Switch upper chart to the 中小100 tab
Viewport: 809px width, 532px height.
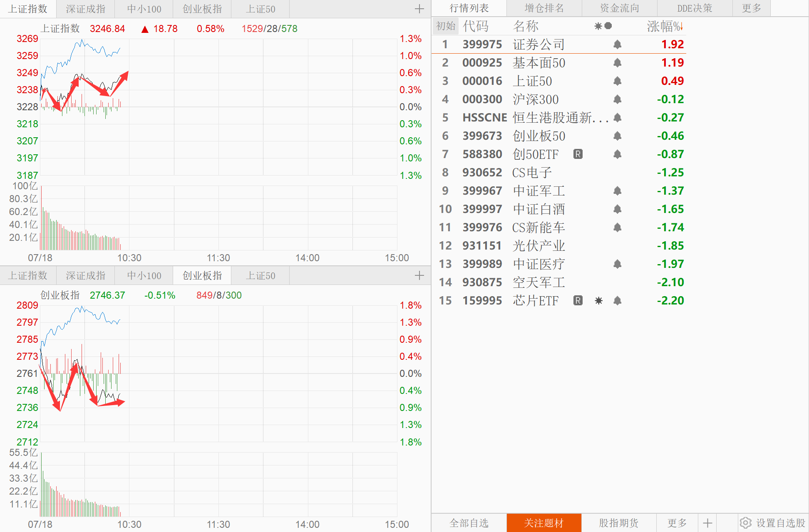pyautogui.click(x=144, y=9)
